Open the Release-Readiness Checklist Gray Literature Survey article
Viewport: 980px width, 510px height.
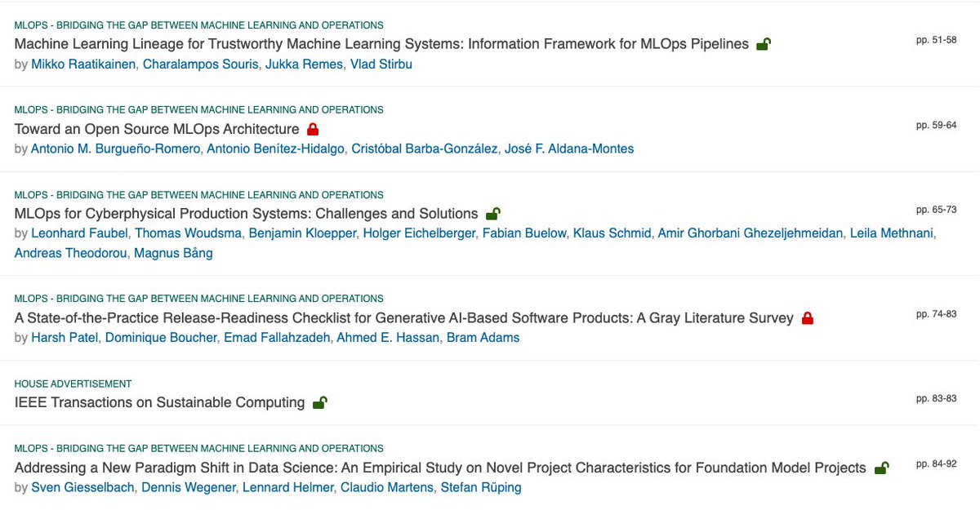point(404,318)
